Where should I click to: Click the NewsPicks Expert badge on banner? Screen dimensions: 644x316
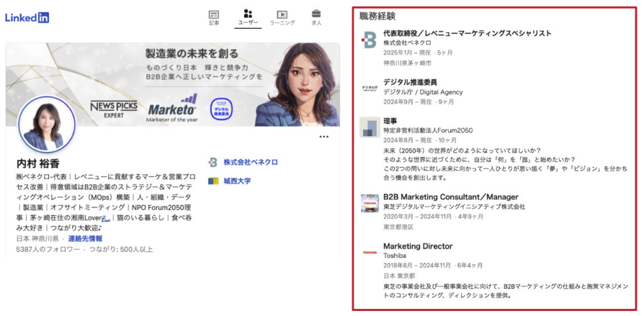click(x=114, y=109)
